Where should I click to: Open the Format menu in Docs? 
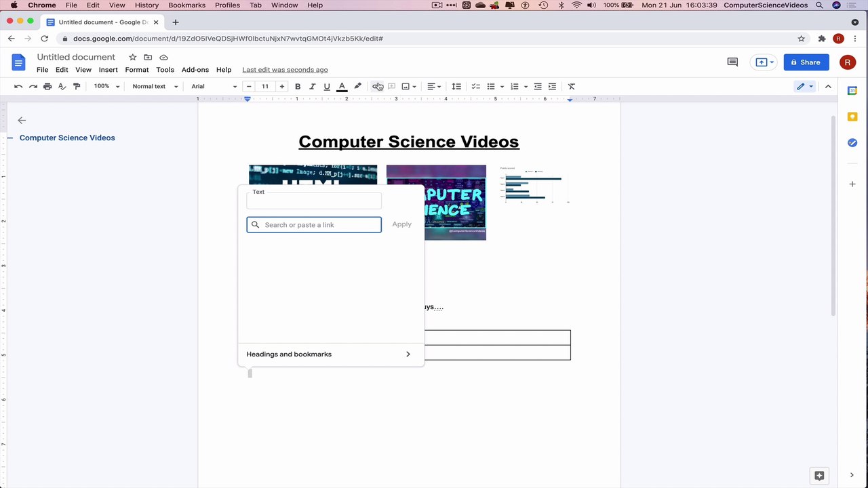[137, 70]
